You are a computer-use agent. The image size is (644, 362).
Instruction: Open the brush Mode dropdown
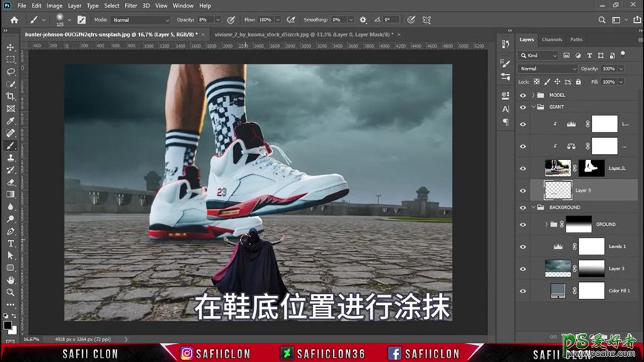coord(141,20)
